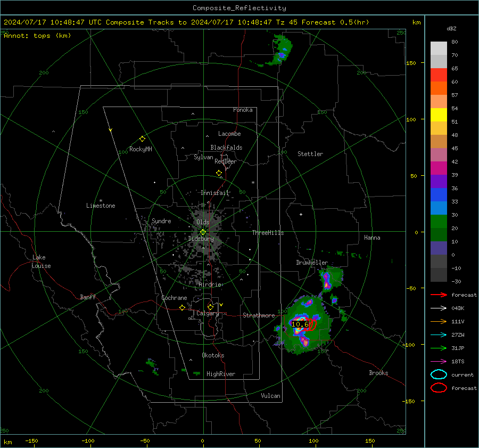Viewport: 479px width, 448px height.
Task: Click the Drumheller label on the map
Action: pos(312,263)
